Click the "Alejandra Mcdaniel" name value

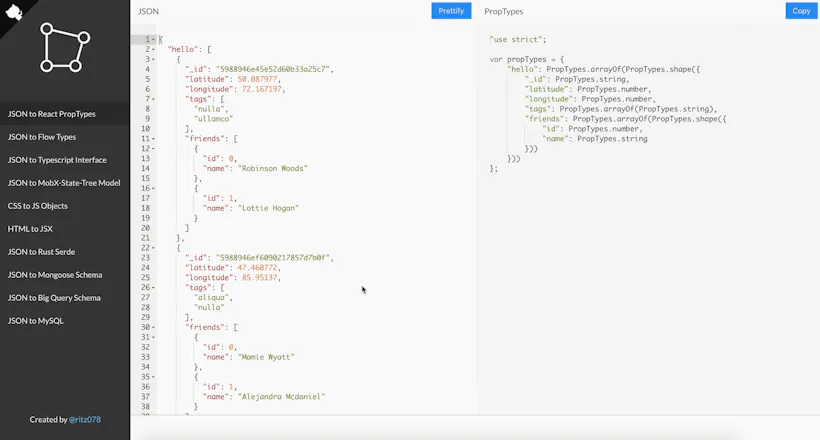(x=281, y=397)
